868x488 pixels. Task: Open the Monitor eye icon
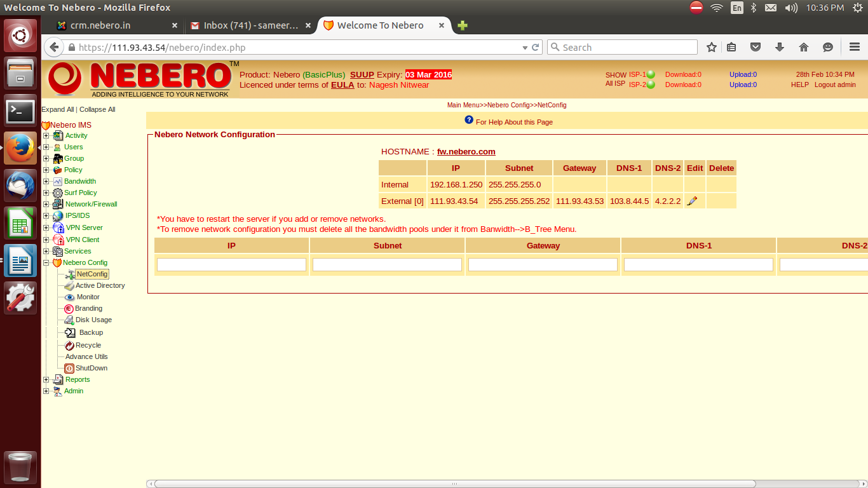[70, 297]
